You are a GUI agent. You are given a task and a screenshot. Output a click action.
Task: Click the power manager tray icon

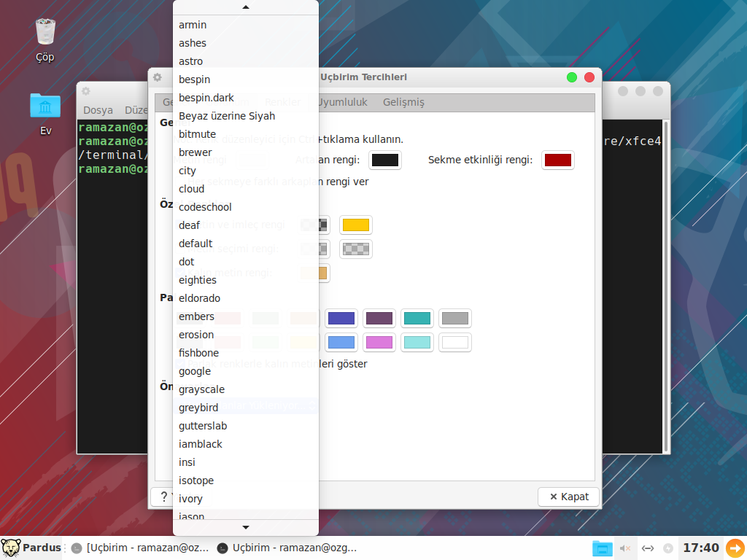tap(668, 548)
